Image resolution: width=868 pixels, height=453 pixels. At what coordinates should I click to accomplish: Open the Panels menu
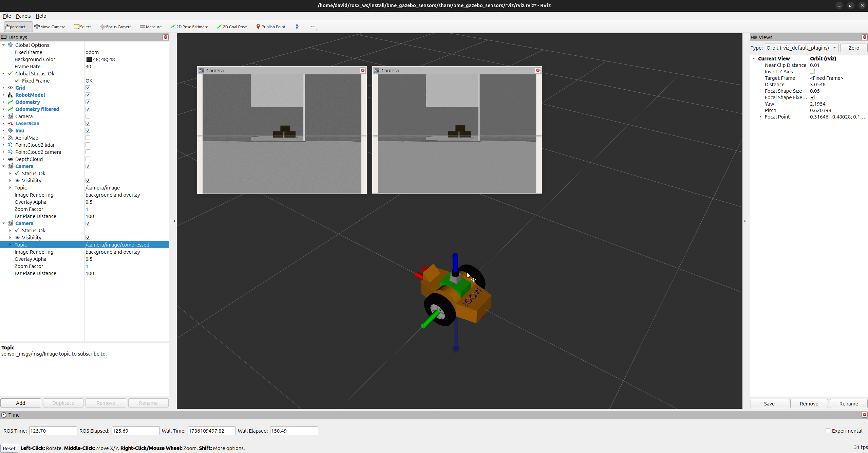click(23, 16)
